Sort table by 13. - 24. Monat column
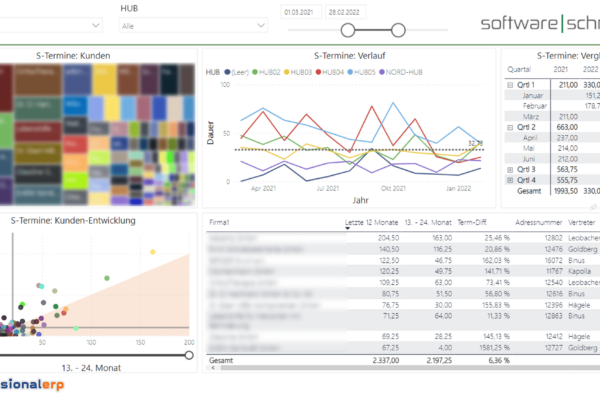This screenshot has height=400, width=600. tap(428, 222)
